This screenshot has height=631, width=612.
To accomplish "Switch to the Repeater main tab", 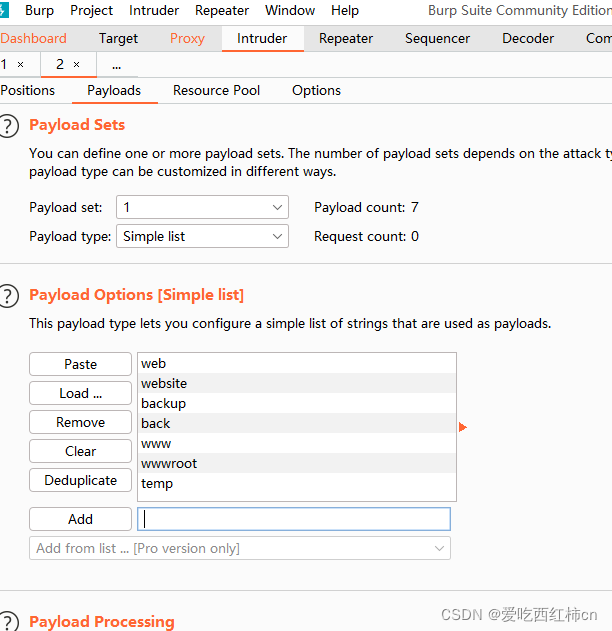I will 346,38.
